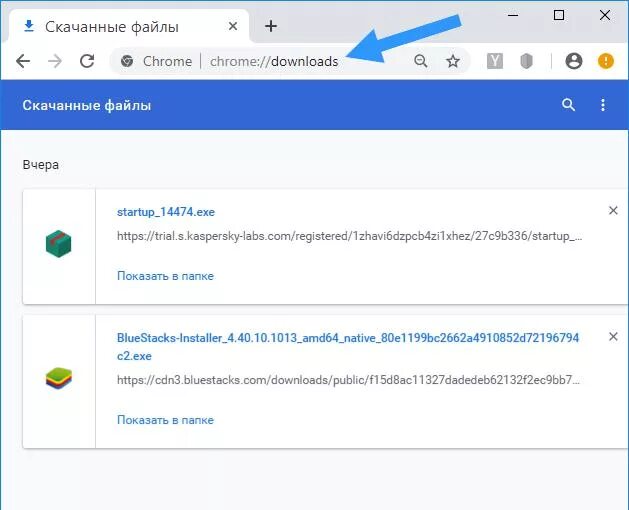
Task: Reload the downloads page
Action: pyautogui.click(x=87, y=61)
